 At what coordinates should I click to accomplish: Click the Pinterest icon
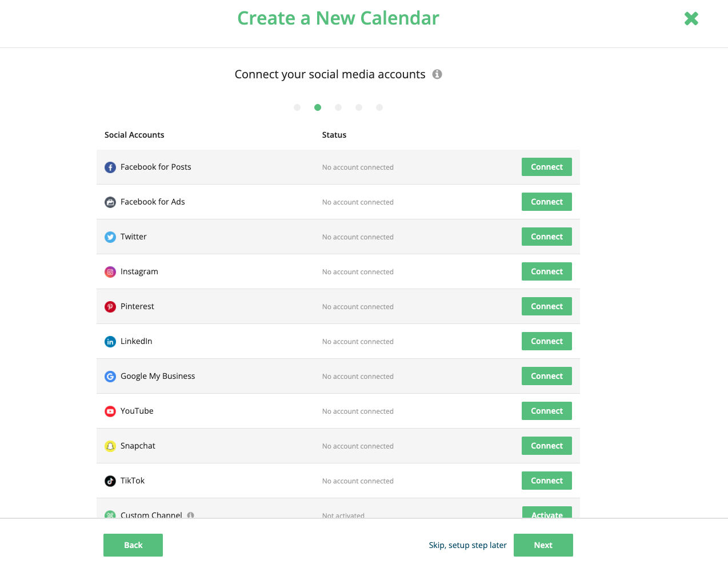pos(110,306)
